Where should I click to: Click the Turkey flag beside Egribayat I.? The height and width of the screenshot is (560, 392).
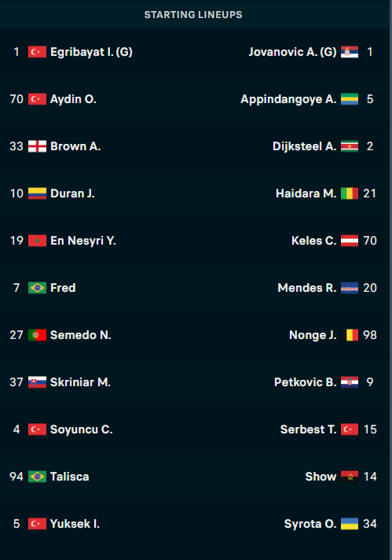click(x=37, y=52)
